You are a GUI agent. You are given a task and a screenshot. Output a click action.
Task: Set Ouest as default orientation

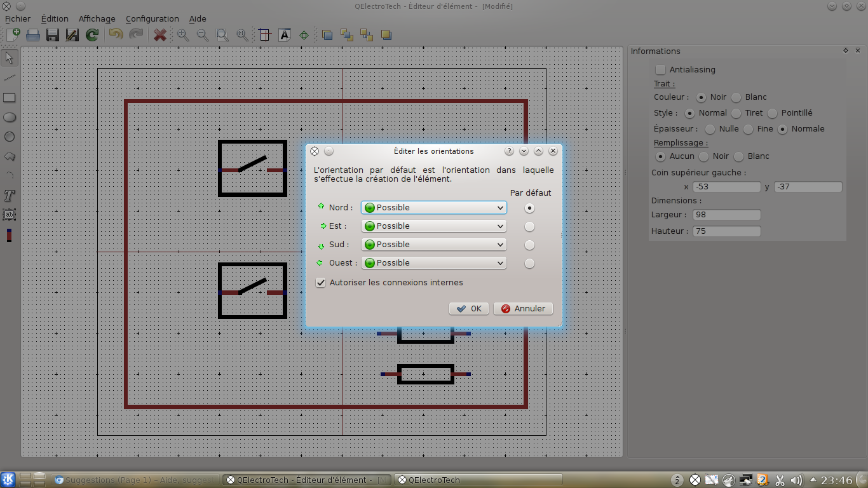[x=529, y=264]
